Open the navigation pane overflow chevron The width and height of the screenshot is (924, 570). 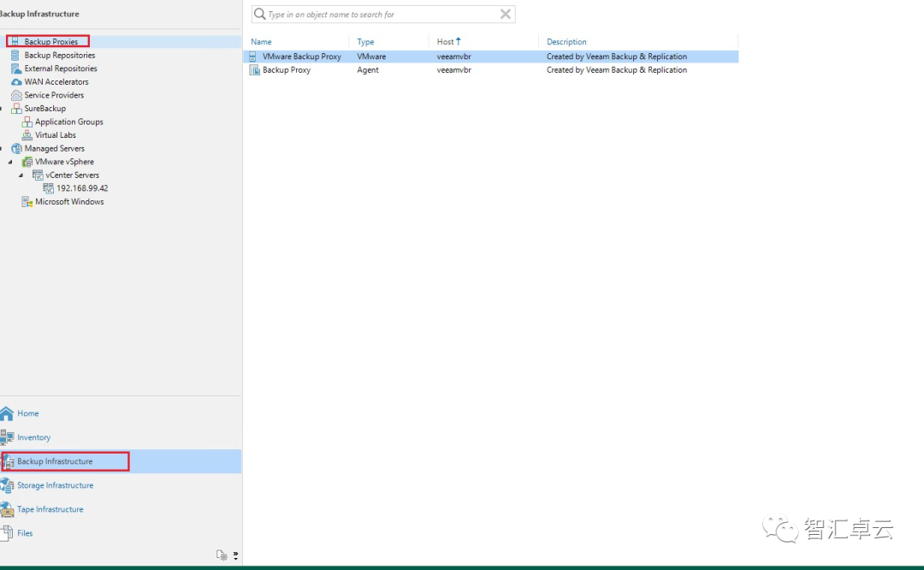(236, 555)
